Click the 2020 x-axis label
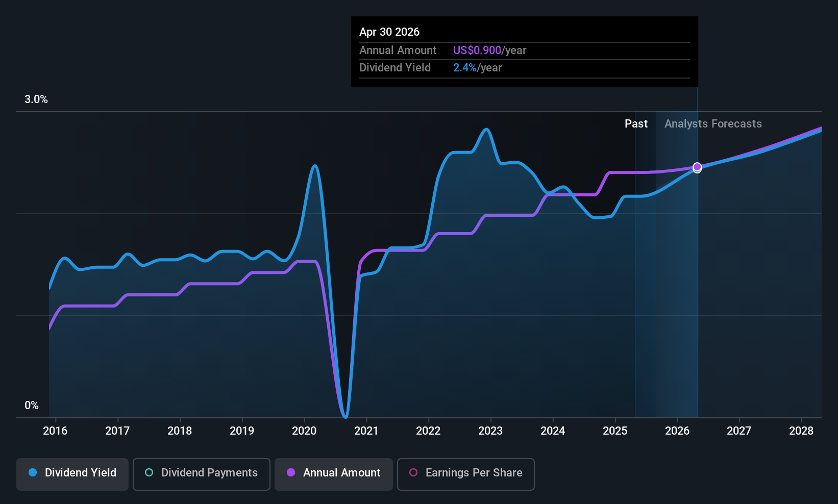This screenshot has width=838, height=504. point(304,431)
